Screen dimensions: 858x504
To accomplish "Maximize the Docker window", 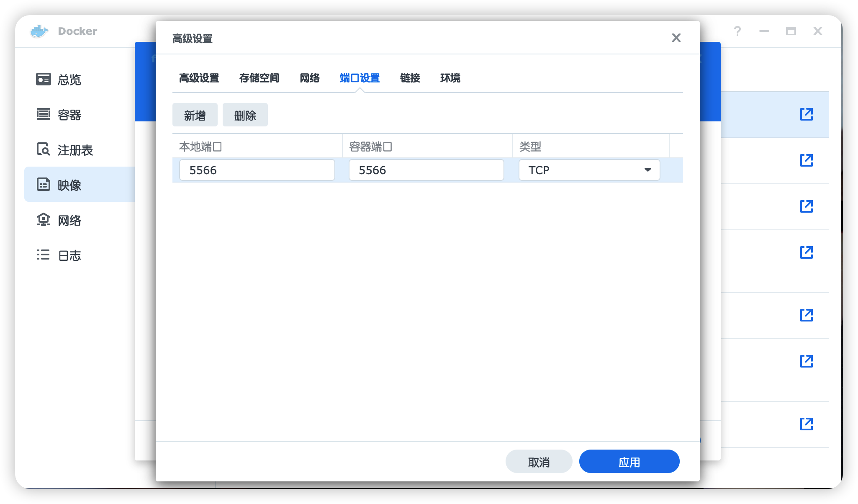I will [x=791, y=31].
